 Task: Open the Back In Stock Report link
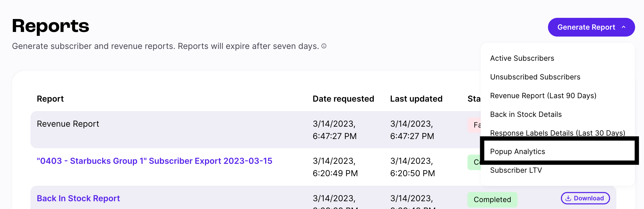pos(78,198)
